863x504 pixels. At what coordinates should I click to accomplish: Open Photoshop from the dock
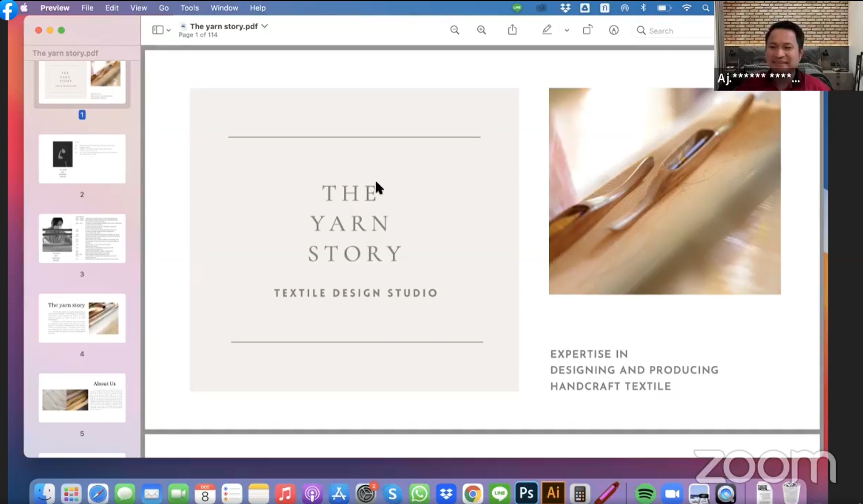526,493
